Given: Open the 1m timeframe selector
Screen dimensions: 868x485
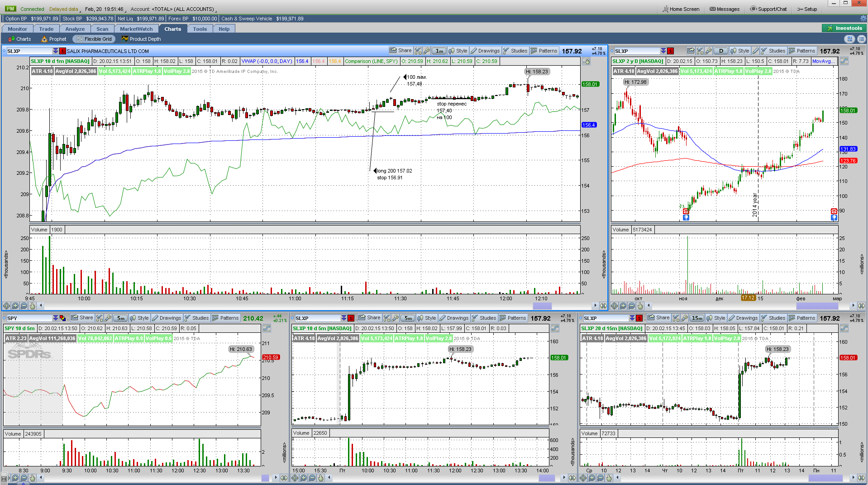Looking at the screenshot, I should tap(439, 51).
